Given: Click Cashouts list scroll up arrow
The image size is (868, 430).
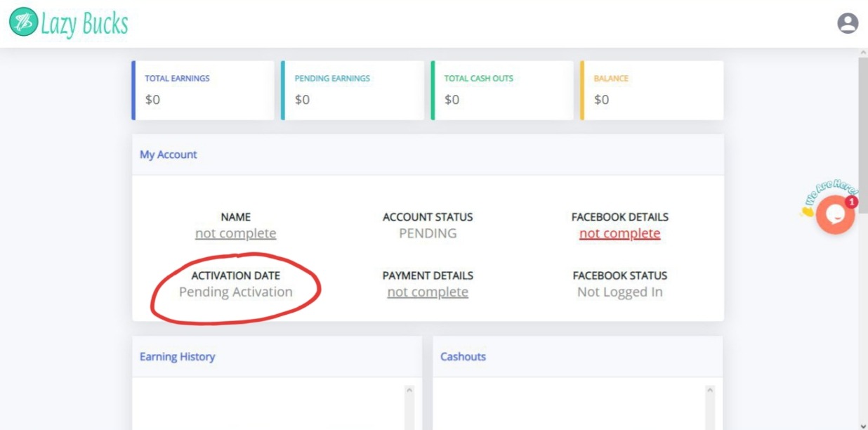Looking at the screenshot, I should tap(709, 390).
